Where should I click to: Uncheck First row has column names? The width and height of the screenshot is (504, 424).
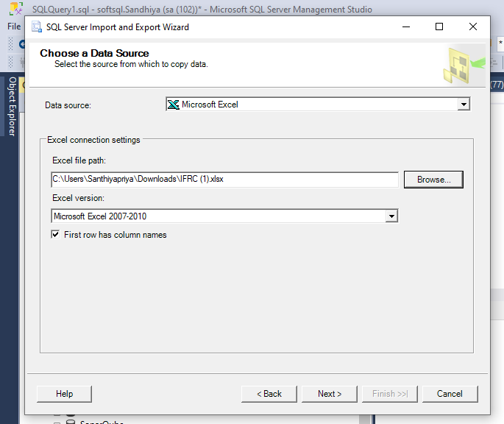56,234
